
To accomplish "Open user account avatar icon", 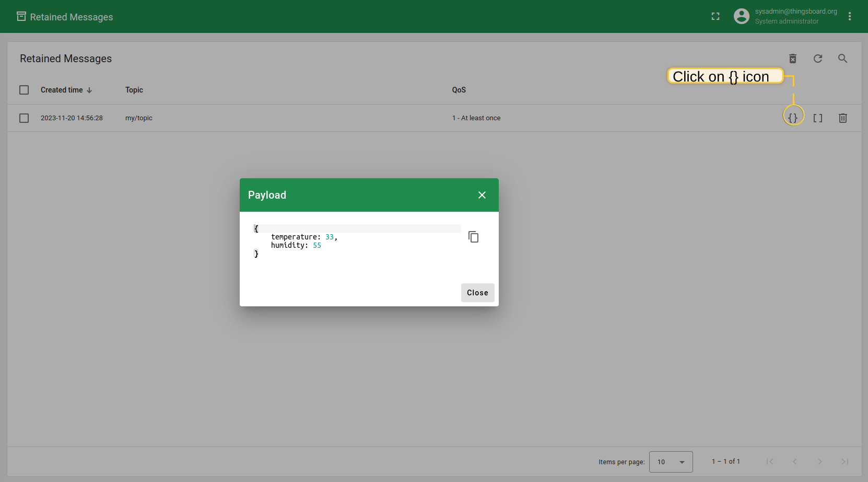I will pyautogui.click(x=742, y=16).
